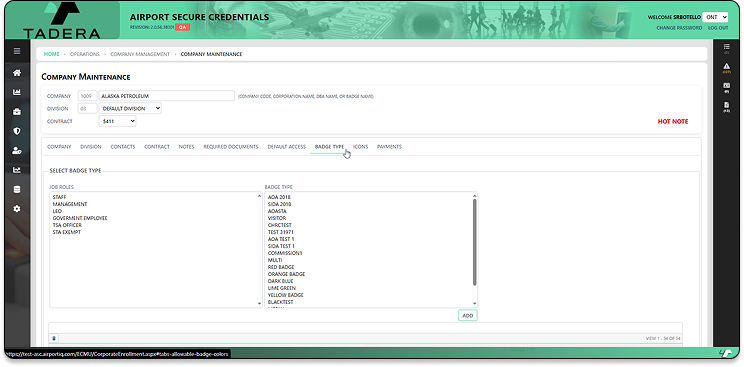The image size is (744, 367).
Task: Switch to the Contract tab
Action: tap(157, 147)
